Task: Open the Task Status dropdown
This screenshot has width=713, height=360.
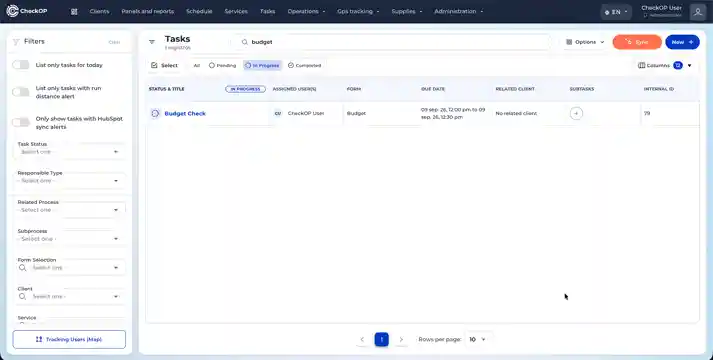Action: click(70, 152)
